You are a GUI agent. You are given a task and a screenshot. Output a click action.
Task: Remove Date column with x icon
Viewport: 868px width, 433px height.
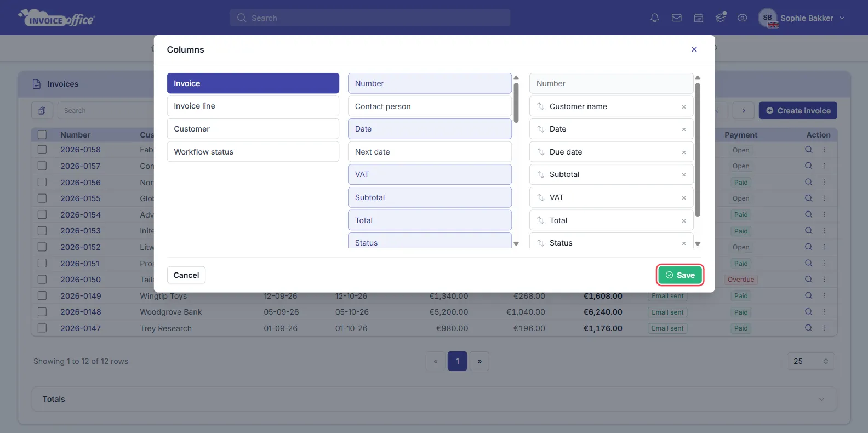pyautogui.click(x=684, y=129)
